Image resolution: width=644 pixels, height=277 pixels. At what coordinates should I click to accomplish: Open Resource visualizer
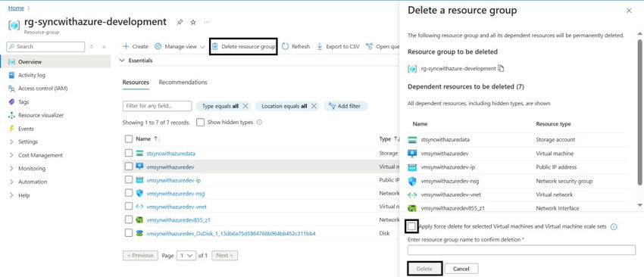(x=41, y=115)
